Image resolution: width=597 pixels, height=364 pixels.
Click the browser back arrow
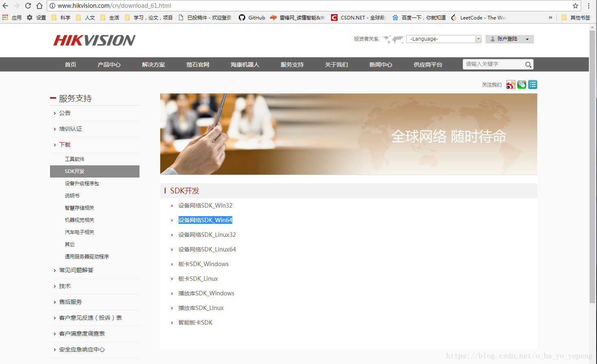tap(5, 6)
